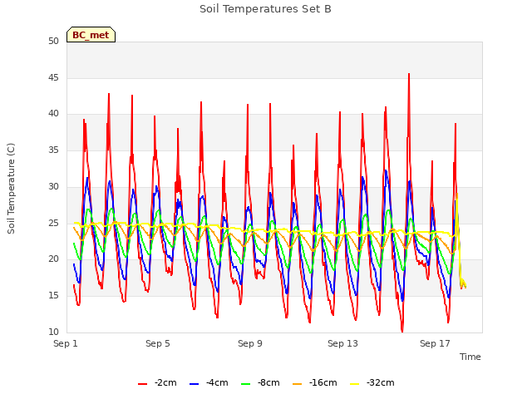Click the orange -16cm legend swatch
The image size is (532, 399).
pyautogui.click(x=298, y=384)
